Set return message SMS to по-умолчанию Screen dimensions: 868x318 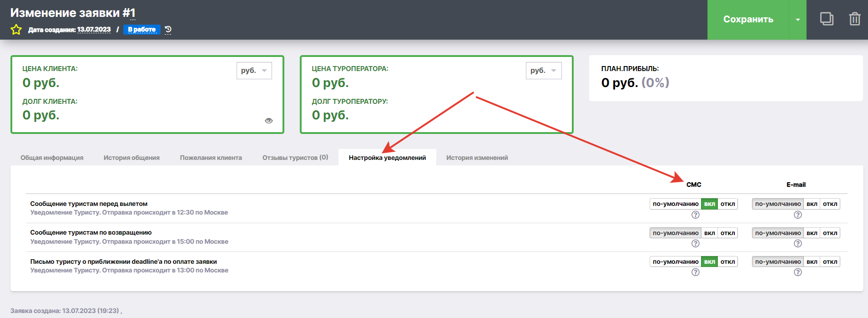click(676, 233)
